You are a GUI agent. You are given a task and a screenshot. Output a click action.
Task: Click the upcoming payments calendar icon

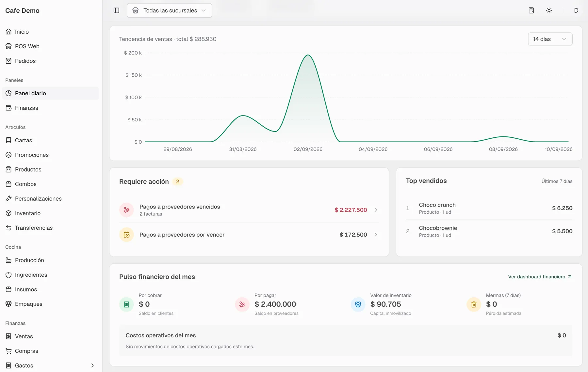click(x=126, y=235)
